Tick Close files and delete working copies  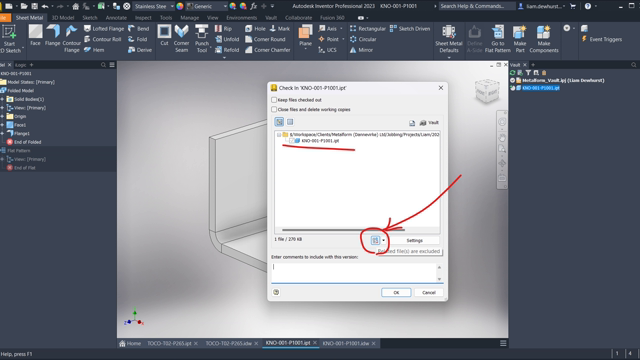(274, 109)
